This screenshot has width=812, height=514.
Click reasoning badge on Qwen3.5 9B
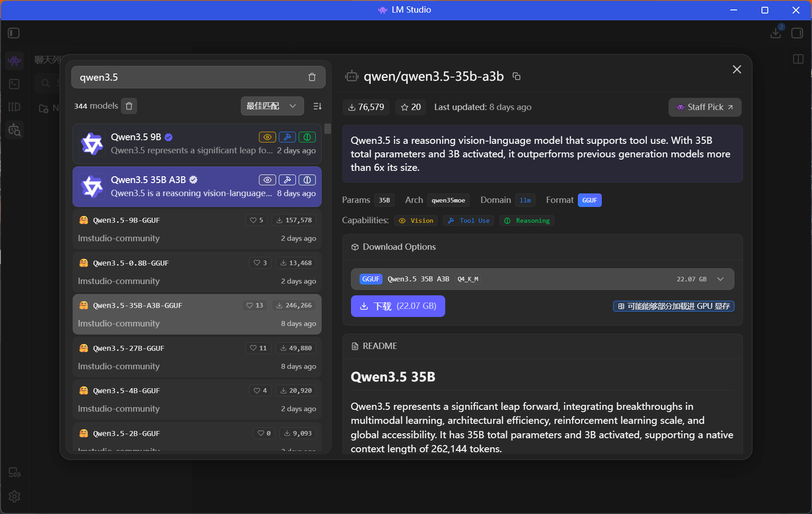pos(307,137)
